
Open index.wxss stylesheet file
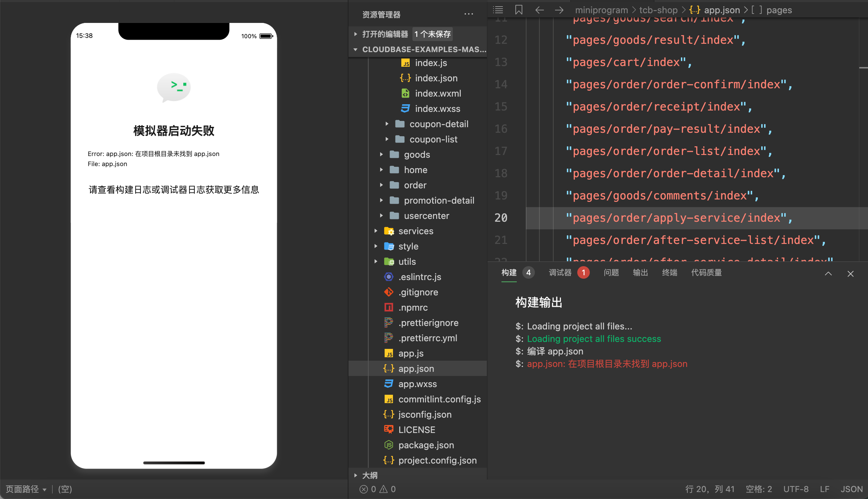coord(437,109)
